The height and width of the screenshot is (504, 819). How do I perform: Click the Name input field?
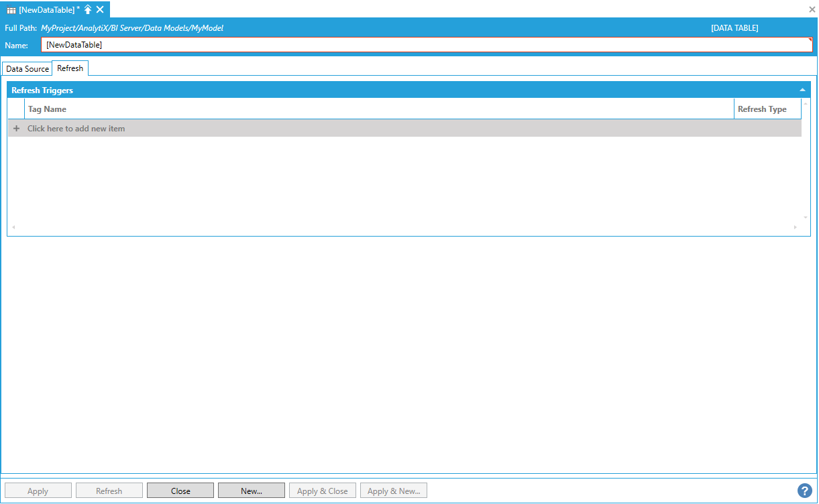coord(427,45)
